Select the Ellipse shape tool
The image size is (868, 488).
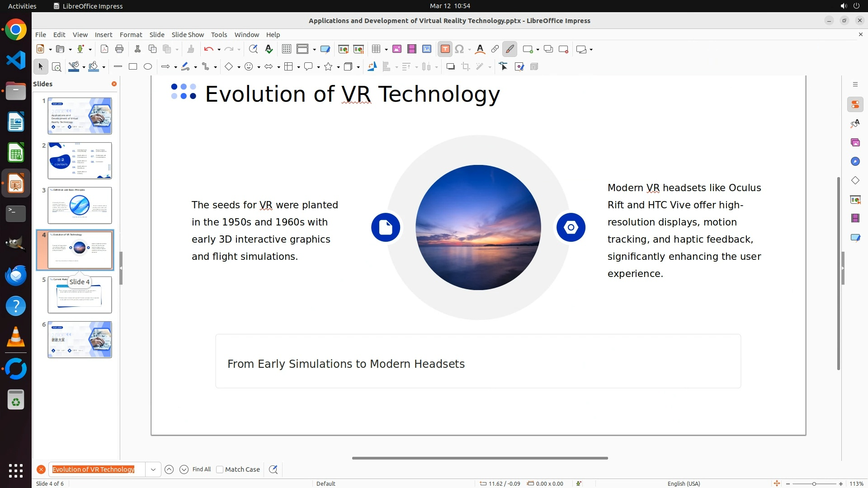click(x=148, y=67)
